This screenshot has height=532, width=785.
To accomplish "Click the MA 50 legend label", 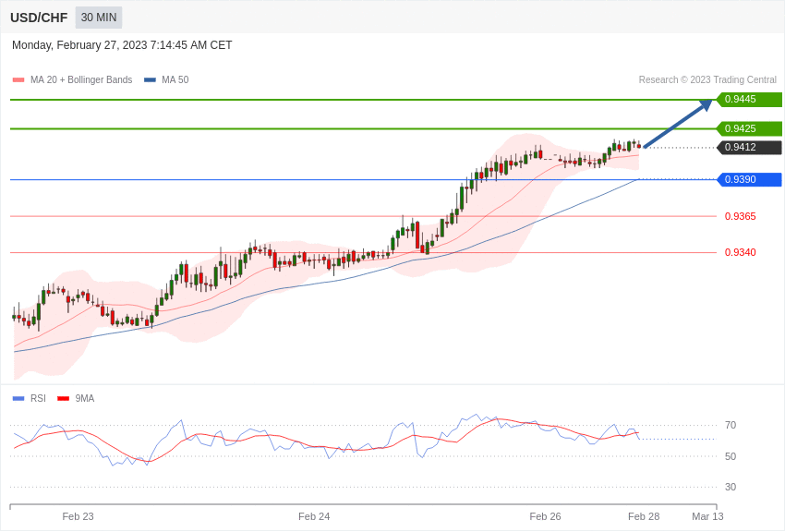I will (175, 79).
